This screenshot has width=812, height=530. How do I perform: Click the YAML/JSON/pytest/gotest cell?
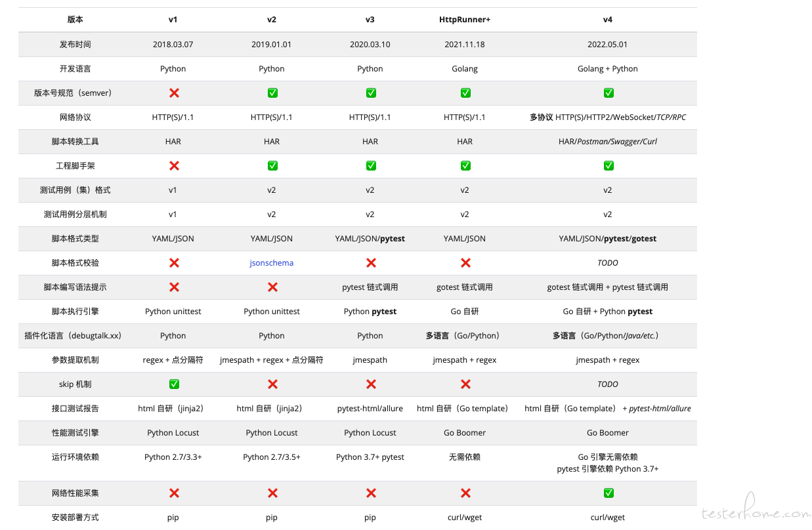(608, 239)
